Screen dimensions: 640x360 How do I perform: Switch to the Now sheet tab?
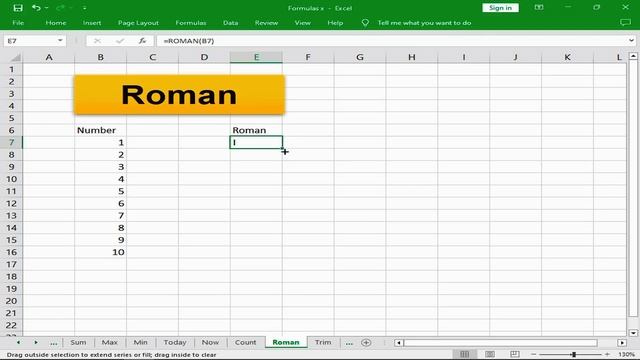pyautogui.click(x=210, y=342)
